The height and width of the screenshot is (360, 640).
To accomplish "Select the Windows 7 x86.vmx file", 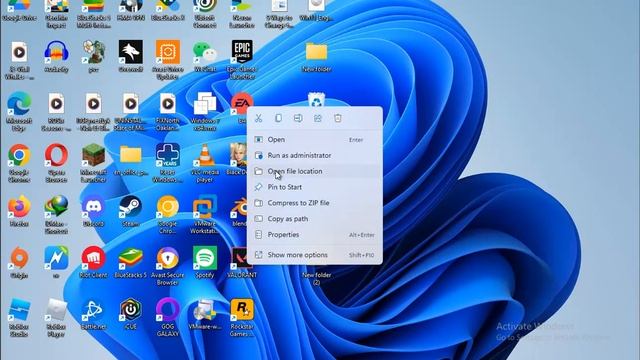I will click(205, 103).
